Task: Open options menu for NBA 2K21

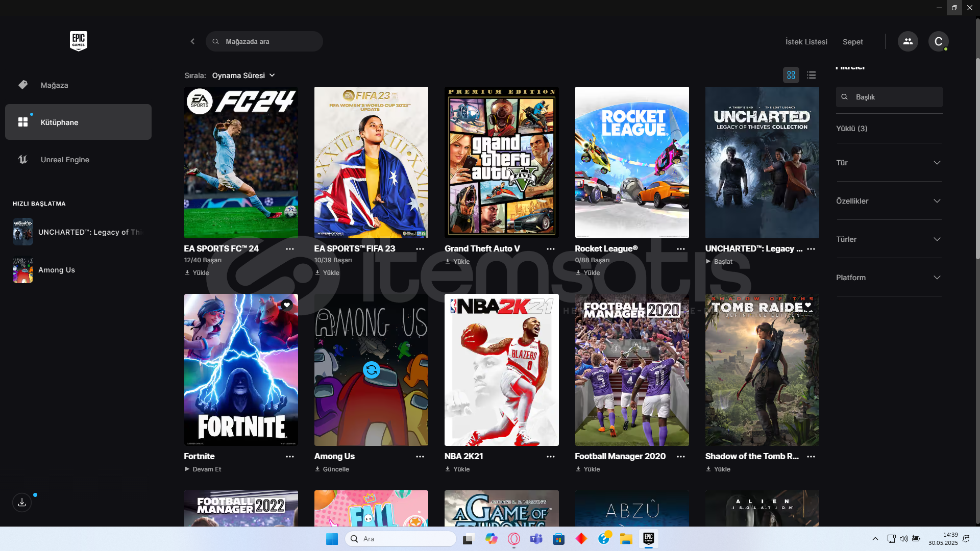Action: [x=551, y=457]
